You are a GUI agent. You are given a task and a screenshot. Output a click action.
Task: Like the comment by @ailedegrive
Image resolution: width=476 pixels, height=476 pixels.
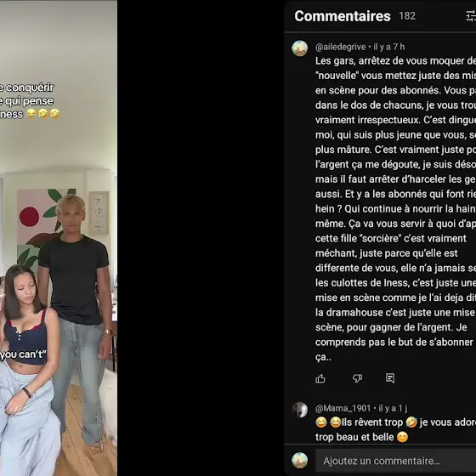point(320,378)
